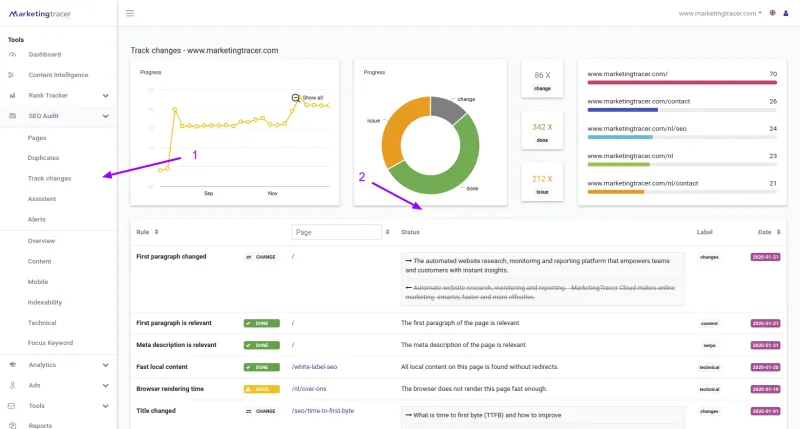Screen dimensions: 800x429
Task: Open the /seo/time-to-first-byte page link
Action: point(322,411)
